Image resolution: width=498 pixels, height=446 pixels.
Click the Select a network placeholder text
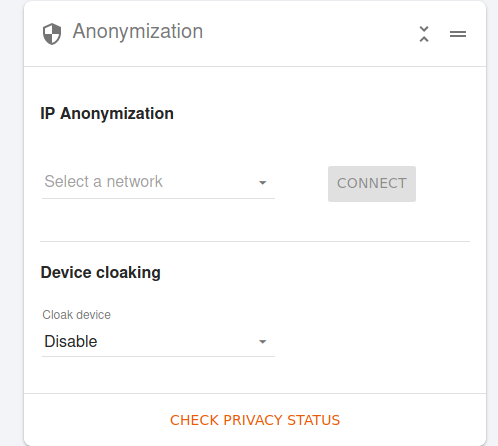click(x=103, y=182)
